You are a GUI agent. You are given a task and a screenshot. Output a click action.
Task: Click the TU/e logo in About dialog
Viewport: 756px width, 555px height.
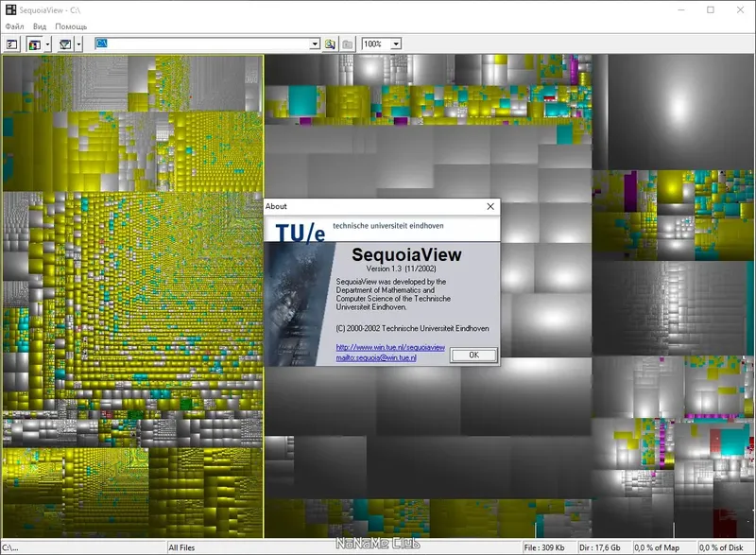click(x=301, y=233)
